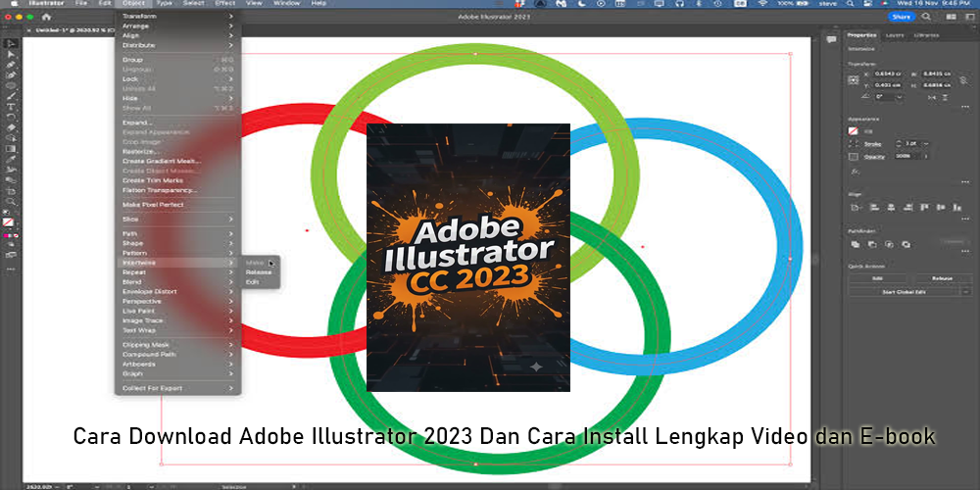Open the Comments panel icon
Image resolution: width=980 pixels, height=490 pixels.
pyautogui.click(x=831, y=39)
